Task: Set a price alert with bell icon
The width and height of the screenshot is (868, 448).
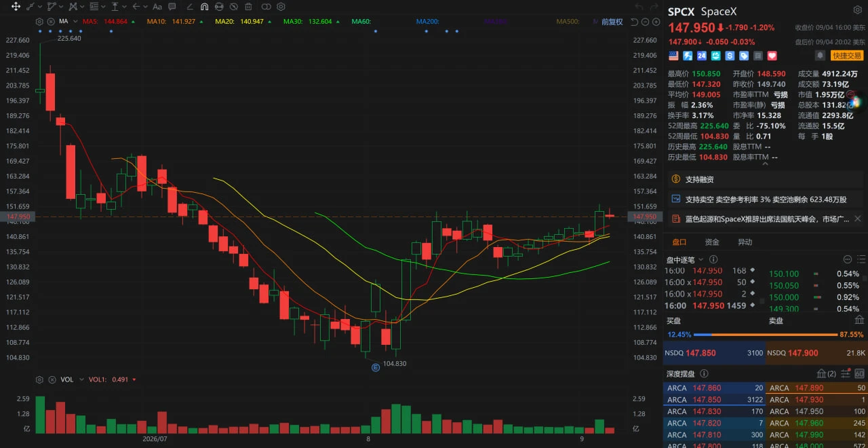Action: (820, 56)
